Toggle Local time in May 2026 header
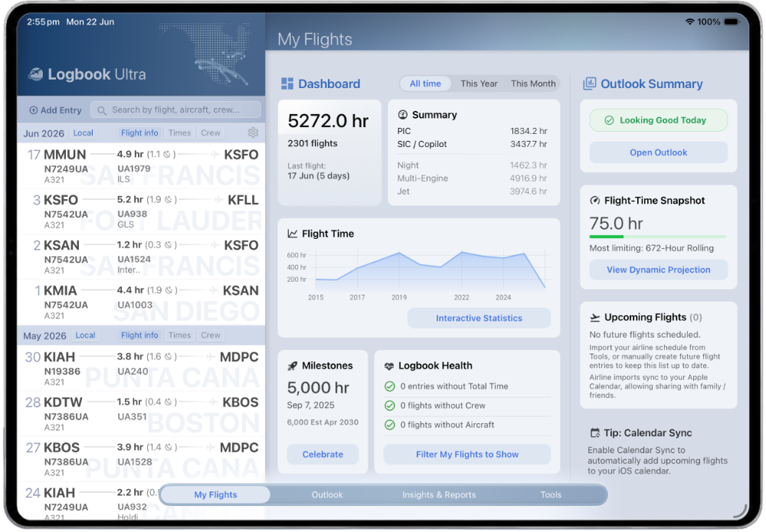The image size is (766, 532). (85, 335)
